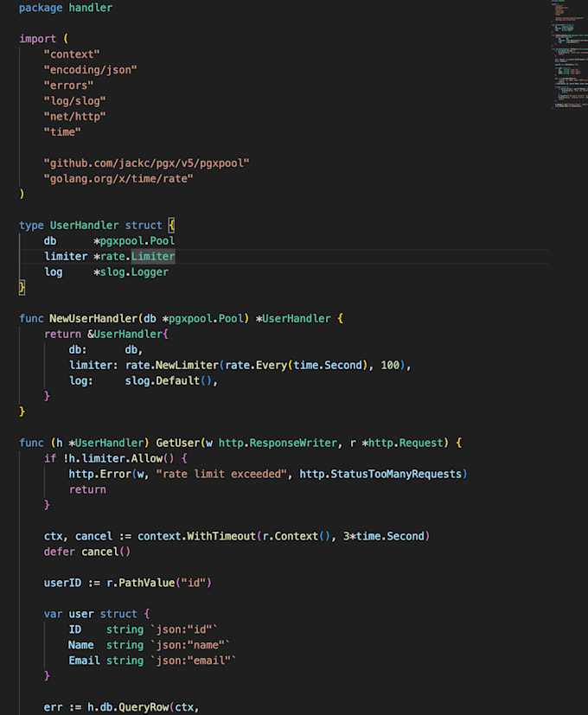Click "rate.NewLimiter" call
This screenshot has width=588, height=715.
point(171,365)
